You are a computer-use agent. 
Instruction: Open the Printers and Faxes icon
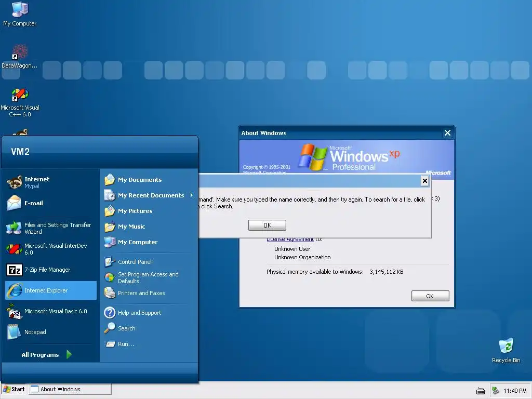pyautogui.click(x=110, y=293)
